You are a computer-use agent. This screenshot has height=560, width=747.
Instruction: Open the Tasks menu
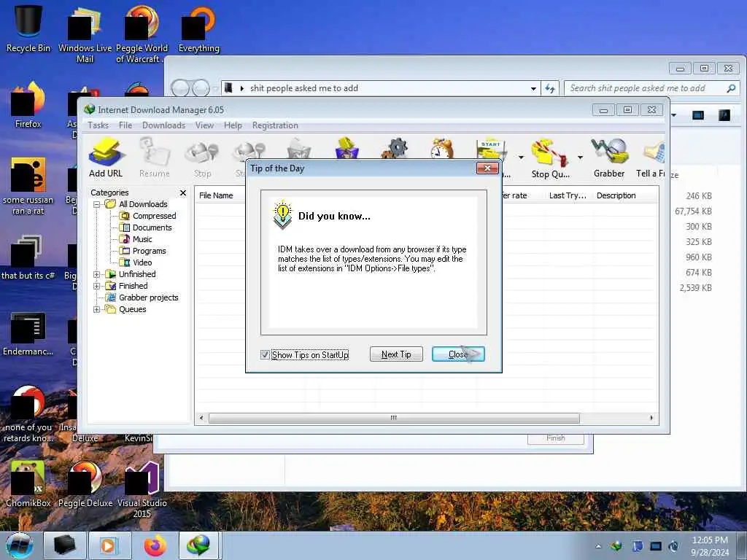pyautogui.click(x=98, y=125)
